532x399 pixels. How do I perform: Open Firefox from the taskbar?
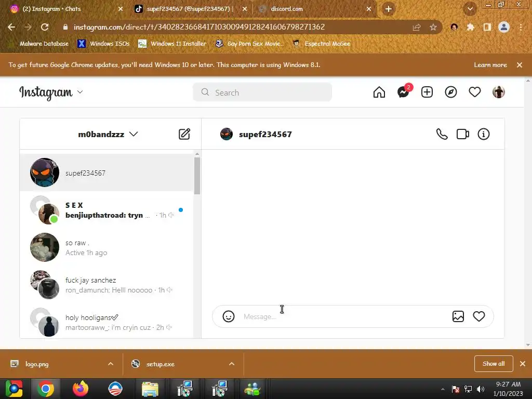tap(81, 389)
